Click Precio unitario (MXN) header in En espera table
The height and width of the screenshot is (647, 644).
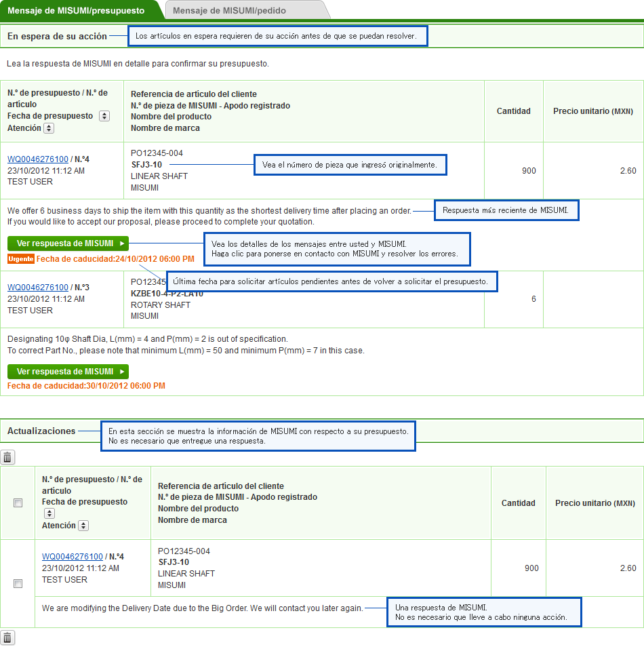593,111
